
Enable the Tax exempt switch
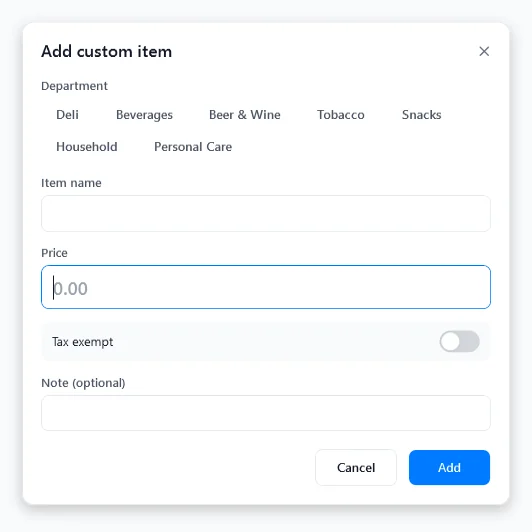[x=459, y=341]
